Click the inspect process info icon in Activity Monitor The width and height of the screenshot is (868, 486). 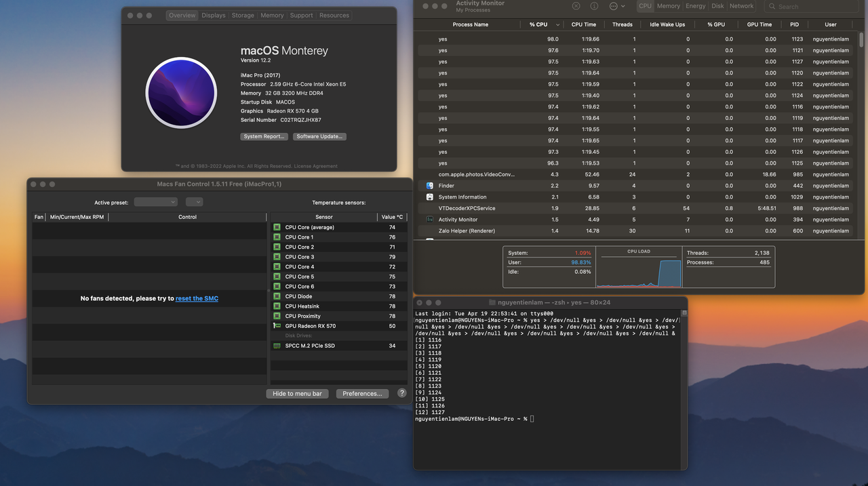tap(594, 6)
